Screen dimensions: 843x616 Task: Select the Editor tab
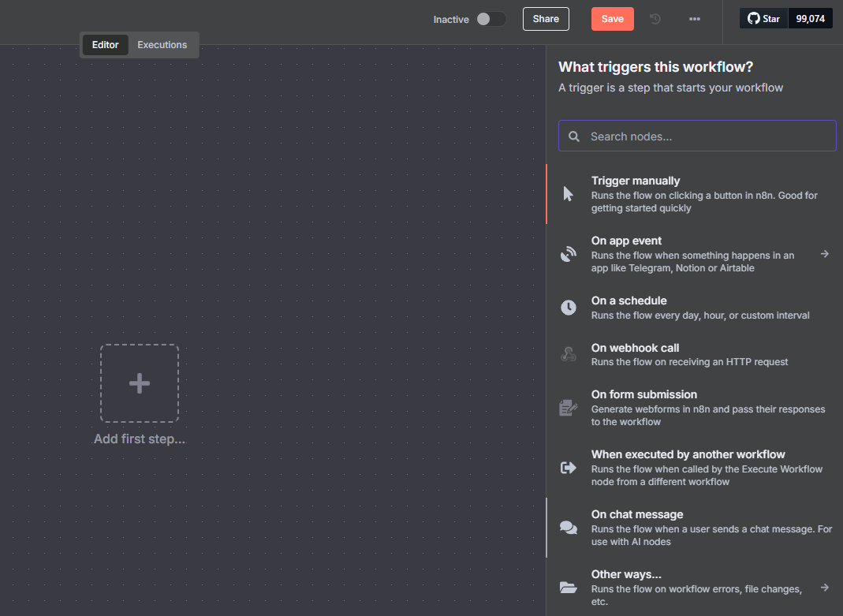pyautogui.click(x=105, y=45)
